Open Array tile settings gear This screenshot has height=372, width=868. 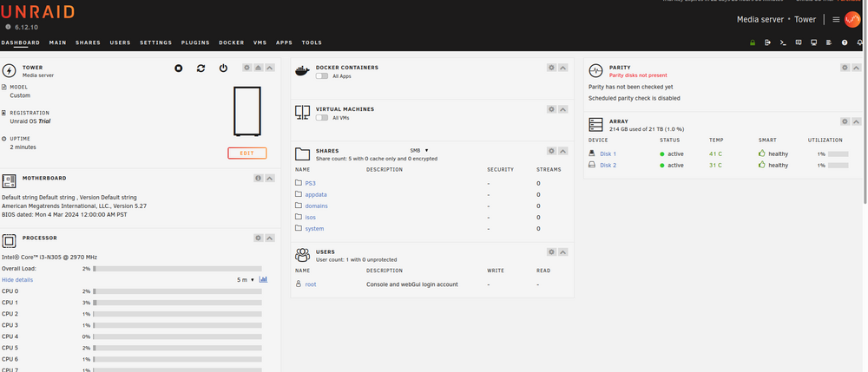[845, 121]
